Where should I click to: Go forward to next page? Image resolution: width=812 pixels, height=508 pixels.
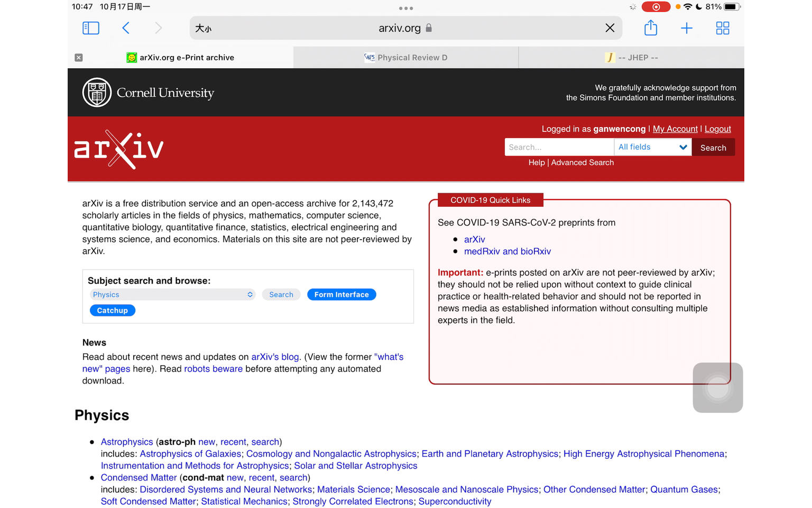[158, 28]
